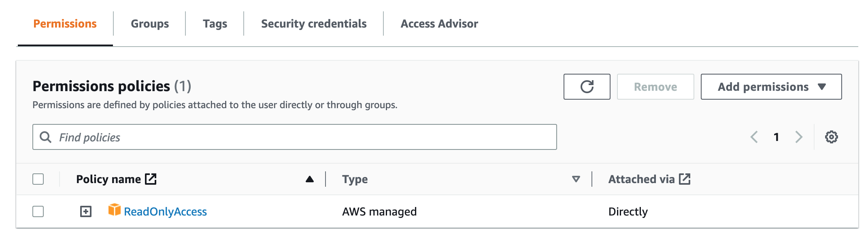Open the Security credentials tab
868x239 pixels.
(x=314, y=23)
